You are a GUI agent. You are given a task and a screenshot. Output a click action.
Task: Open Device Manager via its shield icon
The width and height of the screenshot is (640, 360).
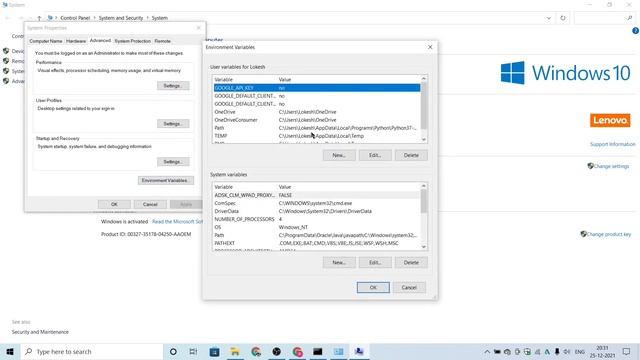pos(6,51)
